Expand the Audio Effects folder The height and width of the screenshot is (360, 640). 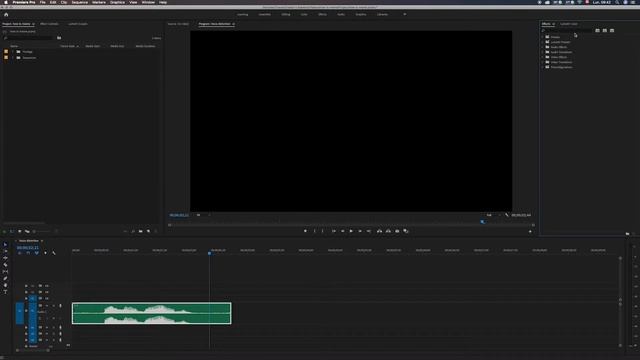coord(542,47)
